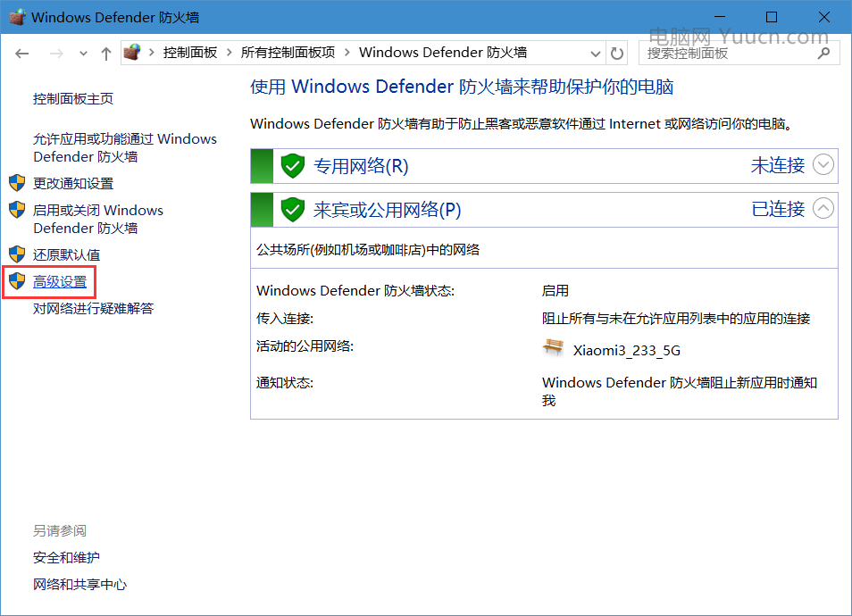The width and height of the screenshot is (852, 616).
Task: Click the search magnifier icon
Action: click(823, 54)
